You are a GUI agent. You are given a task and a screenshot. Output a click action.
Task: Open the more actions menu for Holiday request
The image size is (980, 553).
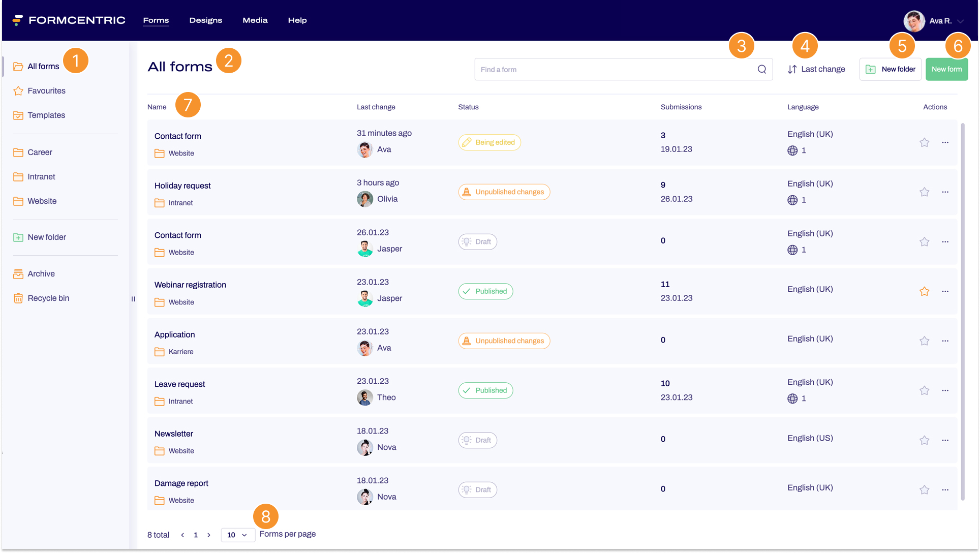(945, 192)
